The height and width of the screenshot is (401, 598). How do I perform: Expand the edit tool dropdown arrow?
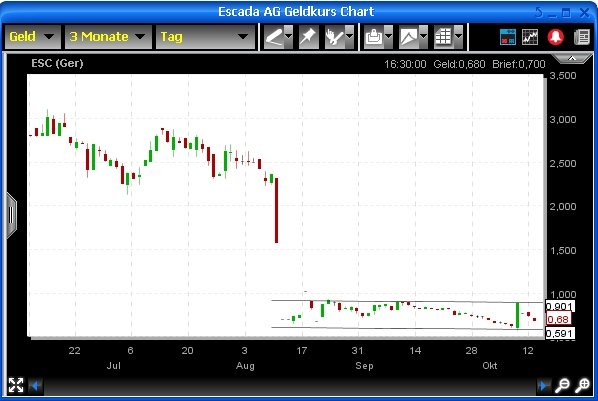tap(349, 37)
